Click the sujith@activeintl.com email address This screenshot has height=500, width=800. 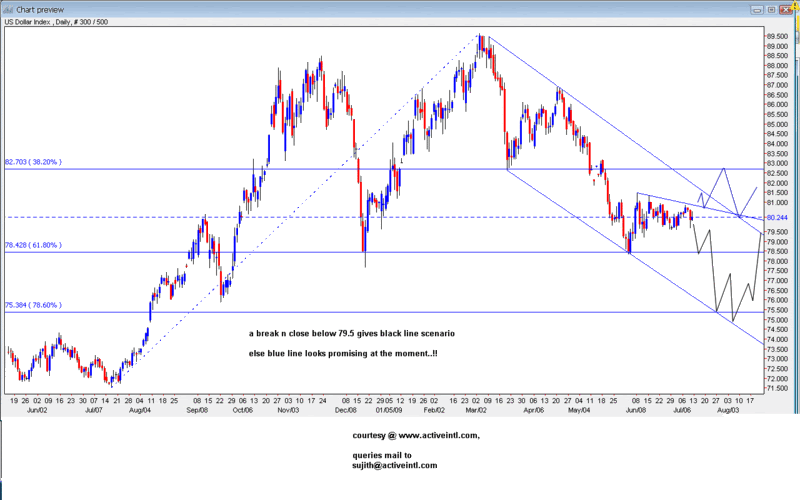click(396, 466)
